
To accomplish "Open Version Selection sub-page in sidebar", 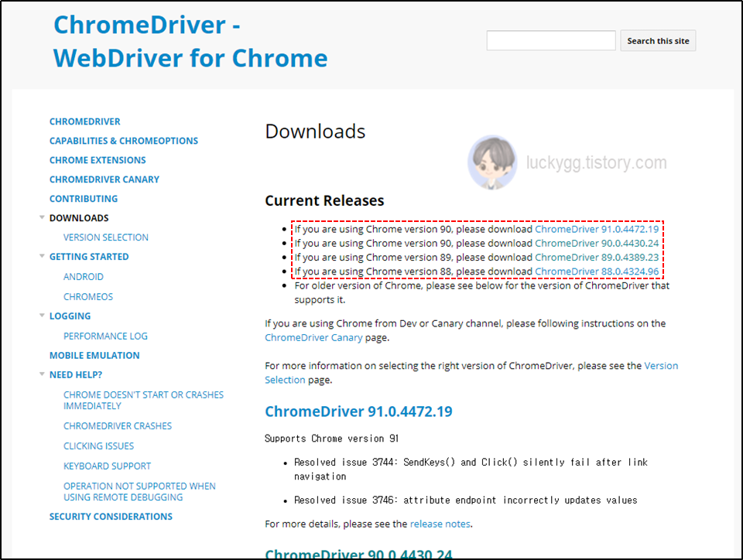I will (x=106, y=237).
